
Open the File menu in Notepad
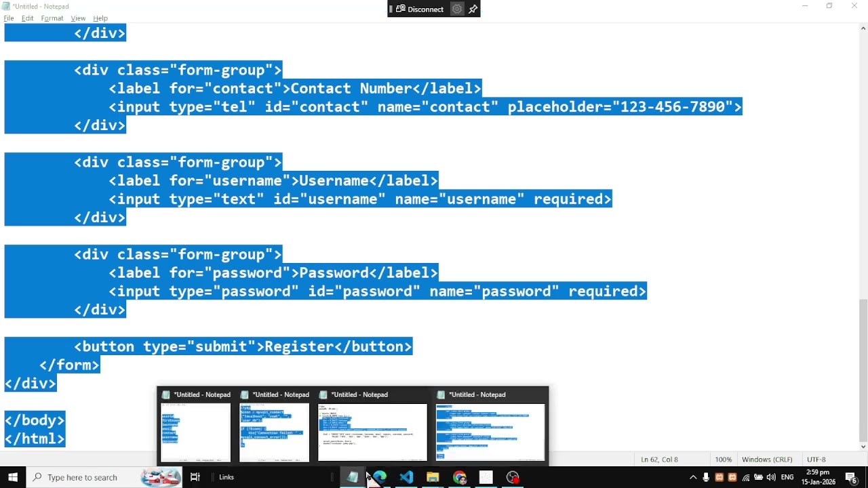pos(9,18)
